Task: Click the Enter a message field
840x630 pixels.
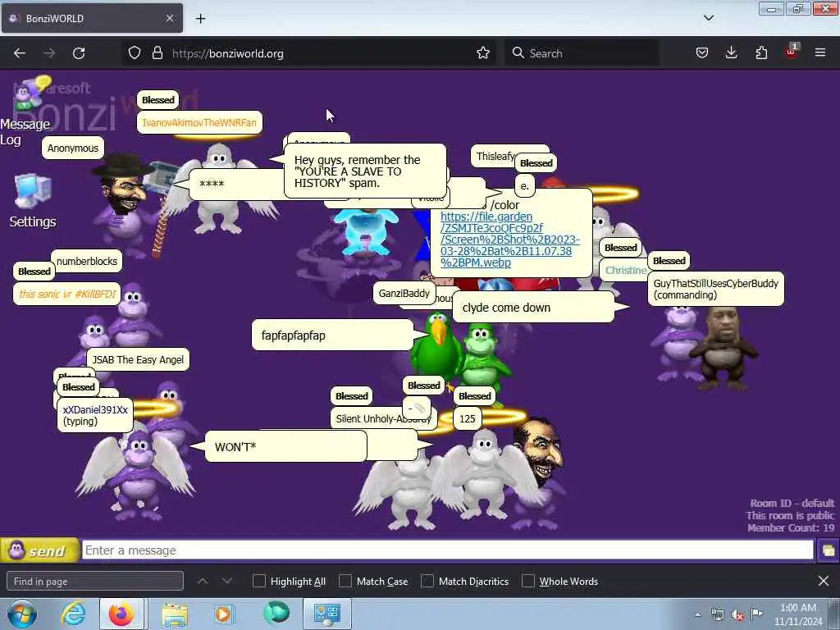Action: coord(447,550)
